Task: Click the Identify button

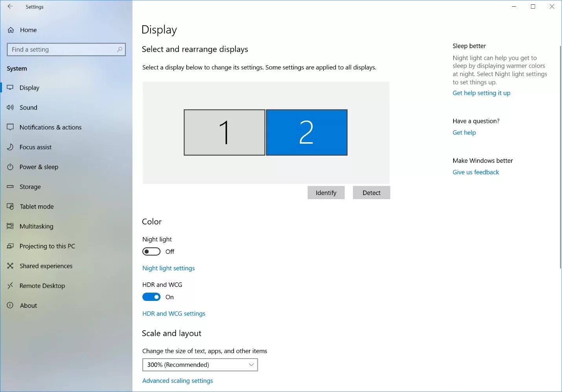Action: 326,192
